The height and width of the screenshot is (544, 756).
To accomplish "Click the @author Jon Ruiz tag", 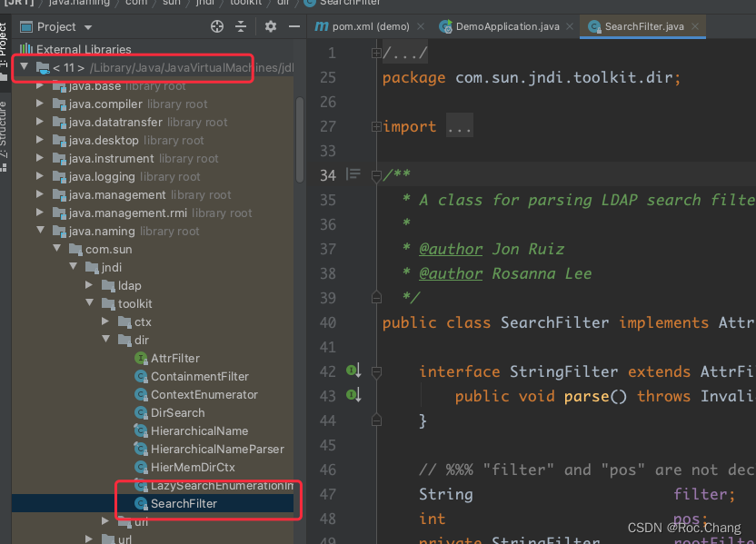I will (x=492, y=249).
